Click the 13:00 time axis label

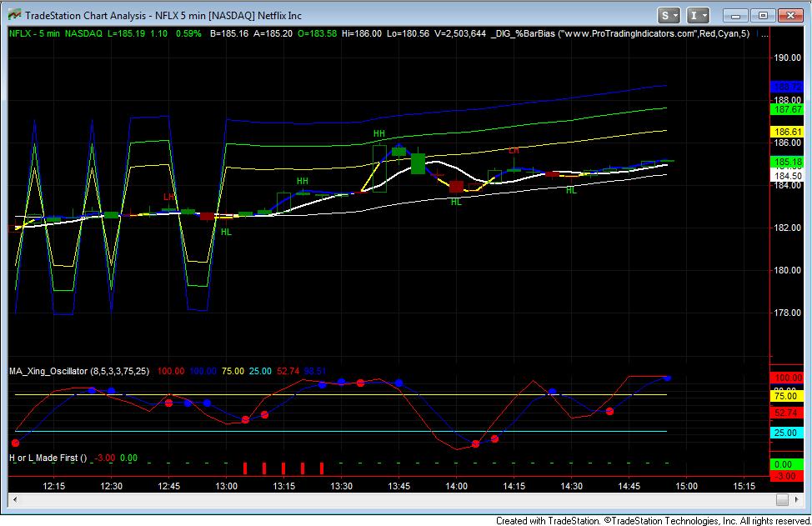pyautogui.click(x=226, y=486)
